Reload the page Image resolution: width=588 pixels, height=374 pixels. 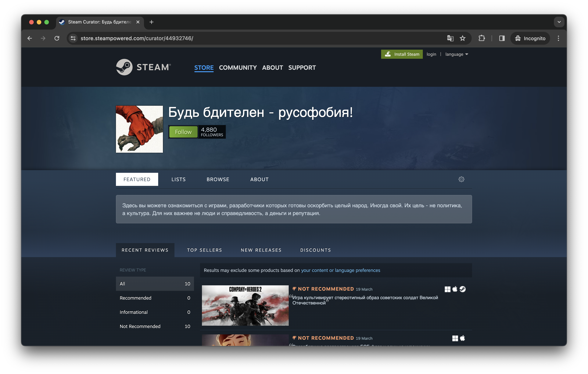[x=57, y=38]
